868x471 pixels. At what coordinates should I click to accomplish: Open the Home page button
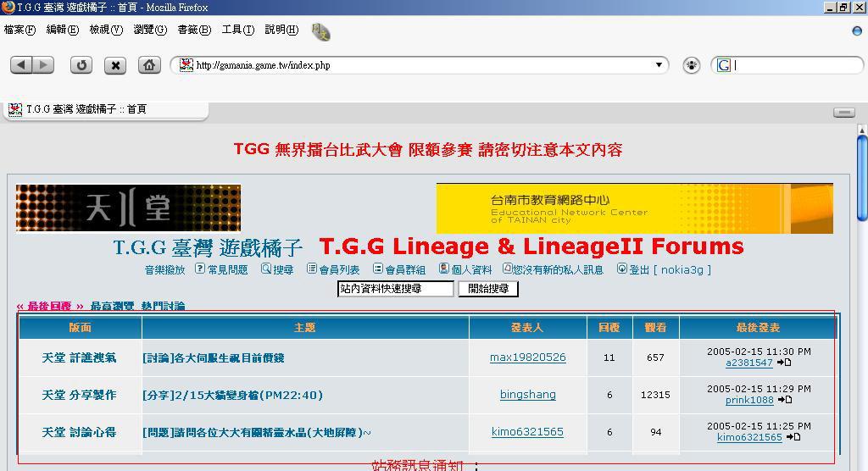[149, 65]
